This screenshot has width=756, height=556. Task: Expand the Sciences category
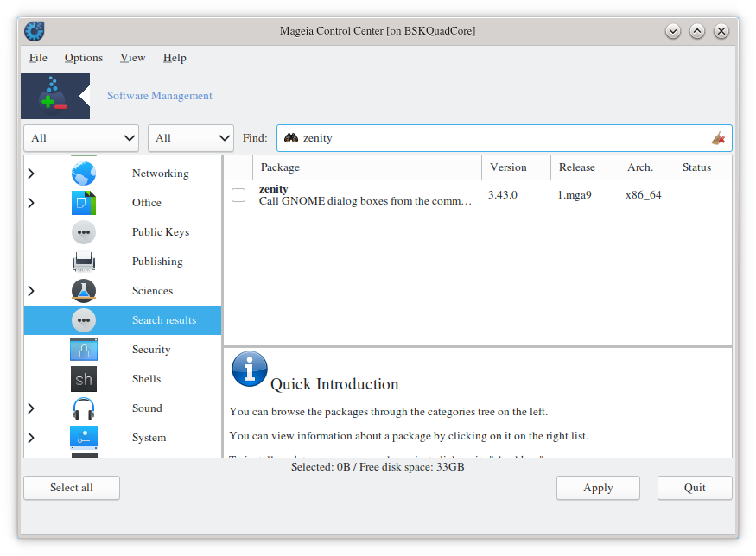click(31, 291)
